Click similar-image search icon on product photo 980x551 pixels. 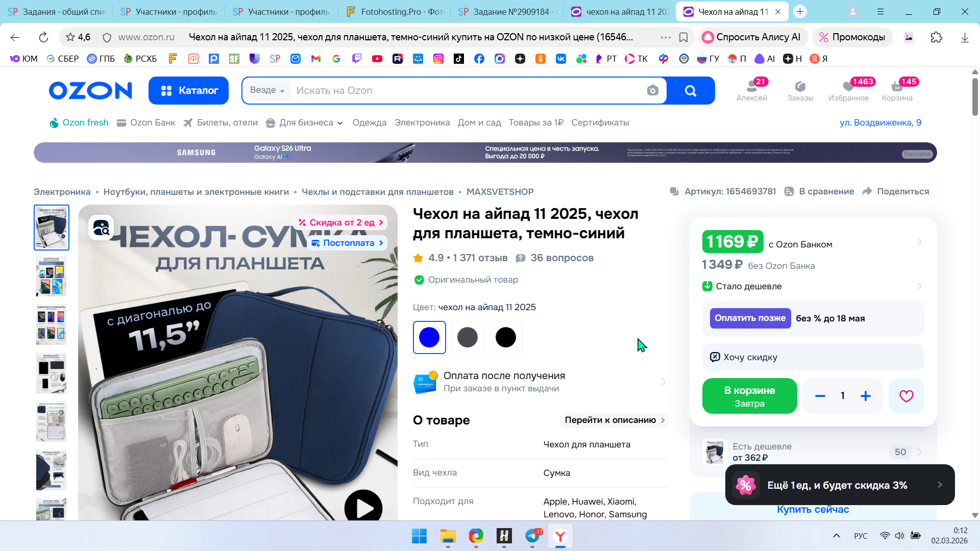101,228
